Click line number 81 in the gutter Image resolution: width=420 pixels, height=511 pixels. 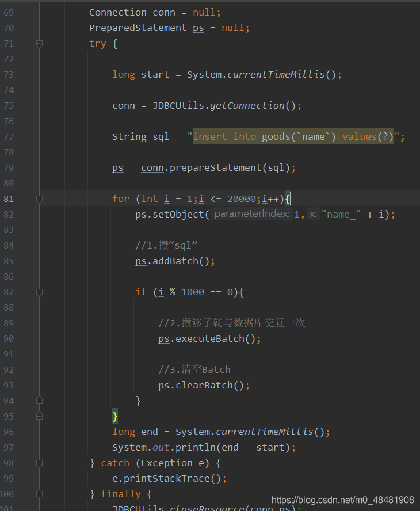coord(9,199)
